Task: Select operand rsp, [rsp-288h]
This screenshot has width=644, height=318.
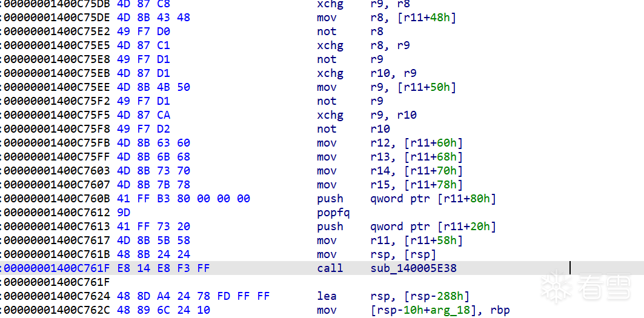Action: (x=420, y=296)
